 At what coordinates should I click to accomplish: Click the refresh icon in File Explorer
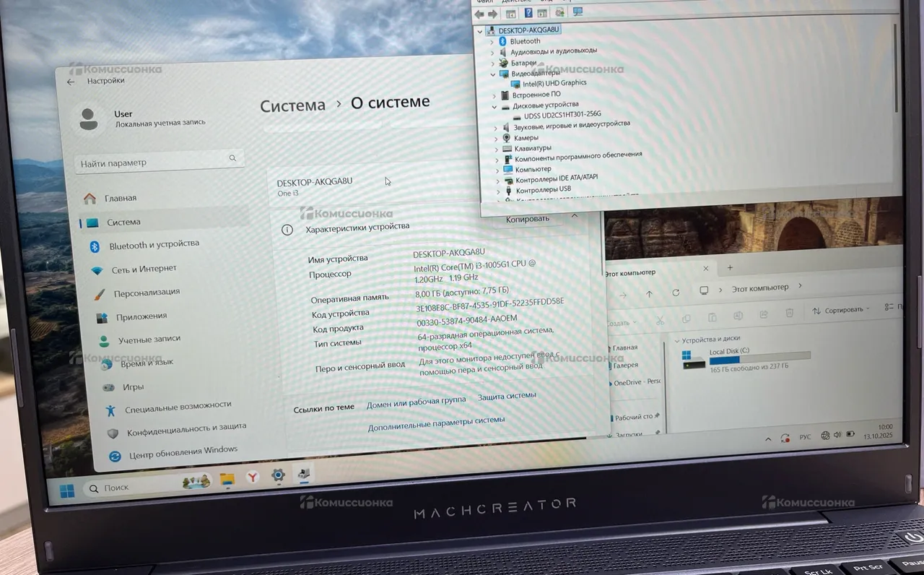coord(676,293)
